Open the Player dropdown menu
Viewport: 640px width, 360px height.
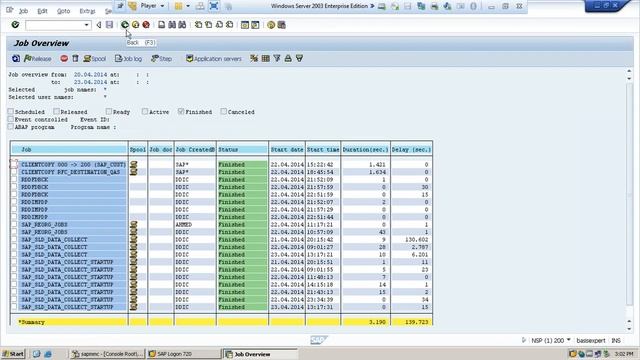(x=152, y=6)
